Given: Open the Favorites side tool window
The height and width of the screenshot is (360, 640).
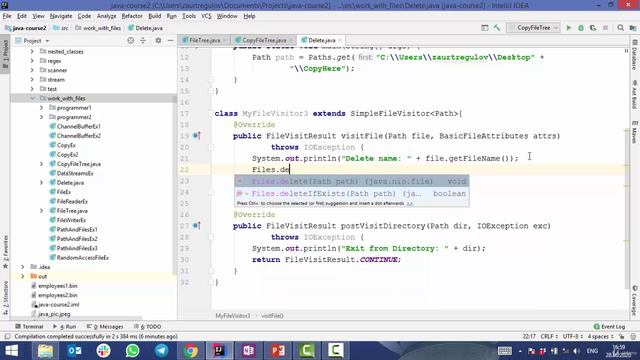Looking at the screenshot, I should pyautogui.click(x=5, y=252).
